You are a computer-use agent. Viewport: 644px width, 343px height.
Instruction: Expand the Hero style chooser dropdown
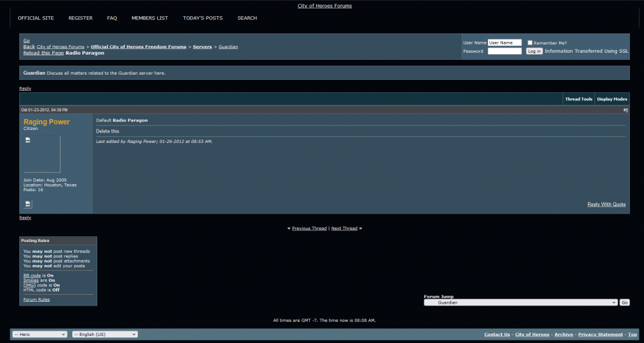click(39, 335)
